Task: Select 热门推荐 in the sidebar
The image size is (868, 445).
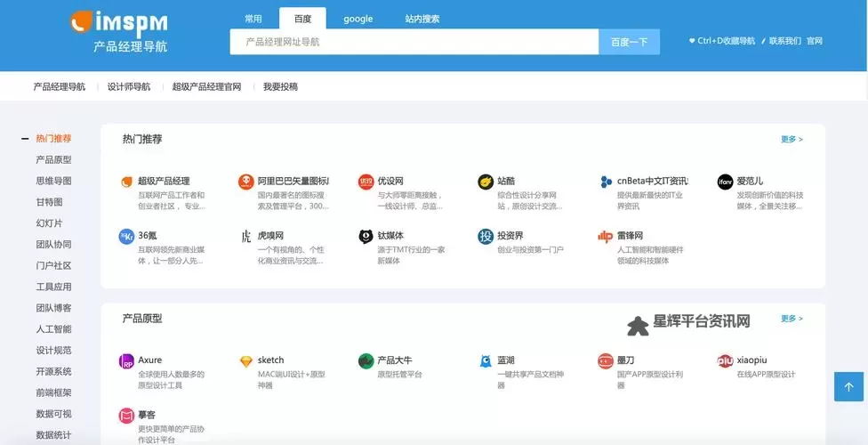Action: 53,139
